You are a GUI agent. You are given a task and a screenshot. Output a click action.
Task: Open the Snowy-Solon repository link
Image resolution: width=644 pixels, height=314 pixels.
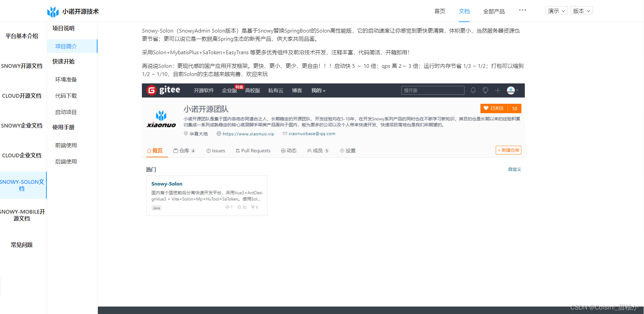tap(167, 184)
